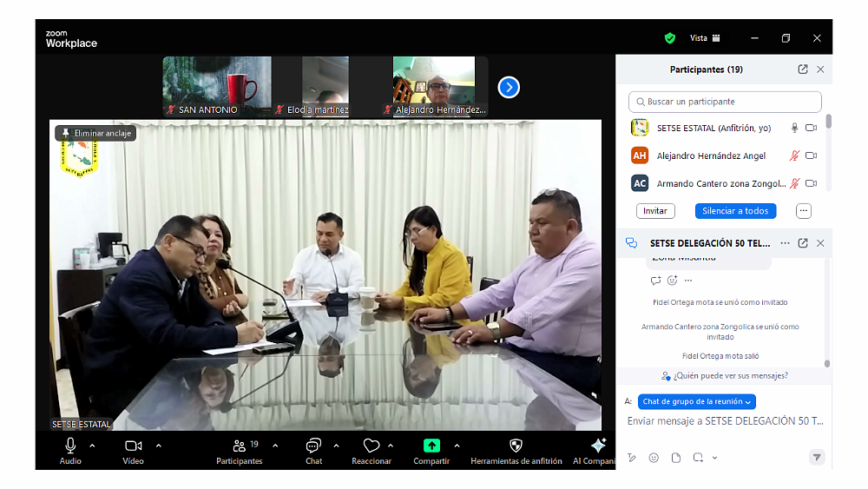The height and width of the screenshot is (489, 868).
Task: Click the Silenciar a todos button
Action: (x=735, y=211)
